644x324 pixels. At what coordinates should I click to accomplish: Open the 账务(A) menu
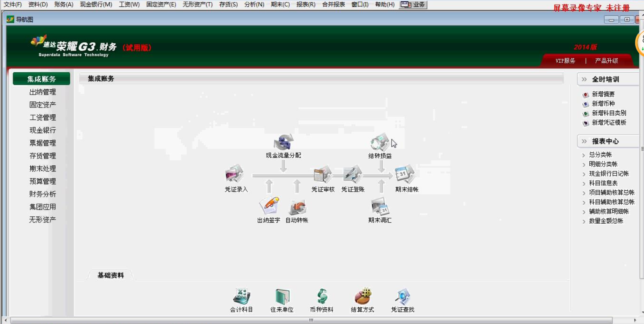[64, 5]
